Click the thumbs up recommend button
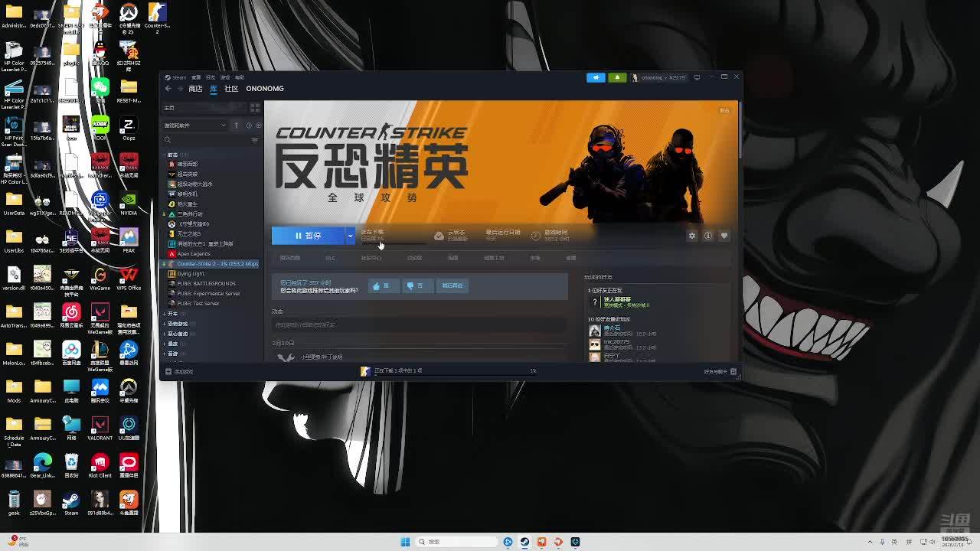 [x=381, y=285]
